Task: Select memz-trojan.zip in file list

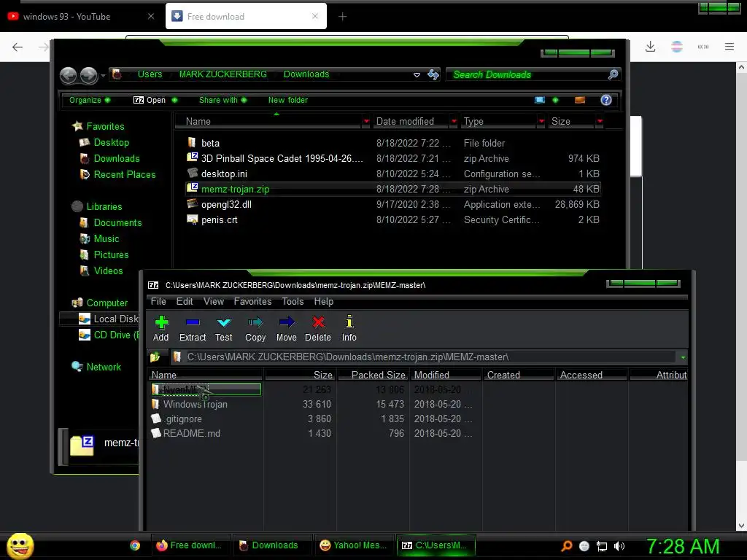Action: pyautogui.click(x=392, y=189)
